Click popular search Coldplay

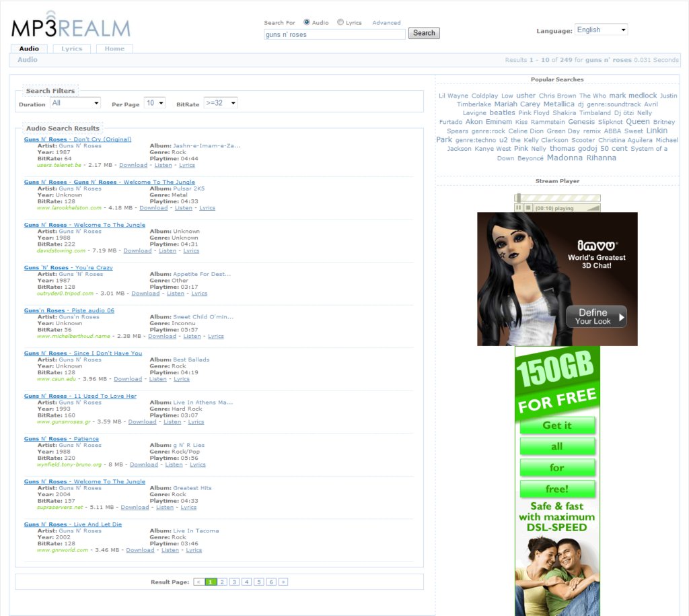click(484, 96)
